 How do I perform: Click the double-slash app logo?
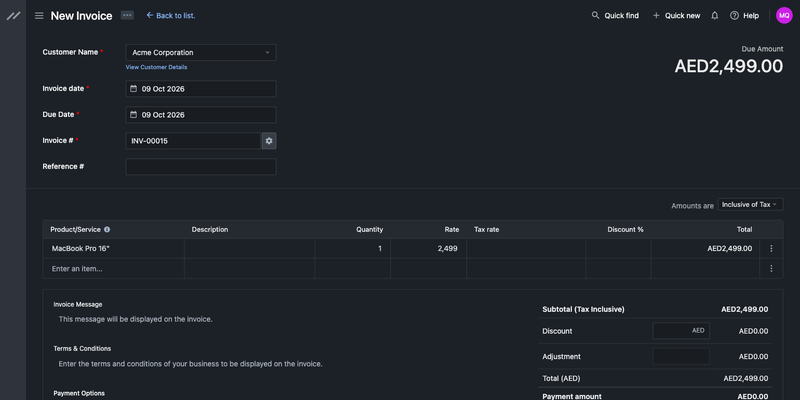coord(13,16)
